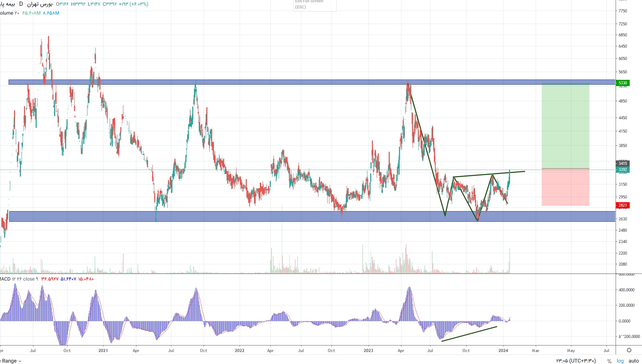Viewport: 642px width, 364px height.
Task: Select the lower blue support rectangle
Action: [x=312, y=216]
